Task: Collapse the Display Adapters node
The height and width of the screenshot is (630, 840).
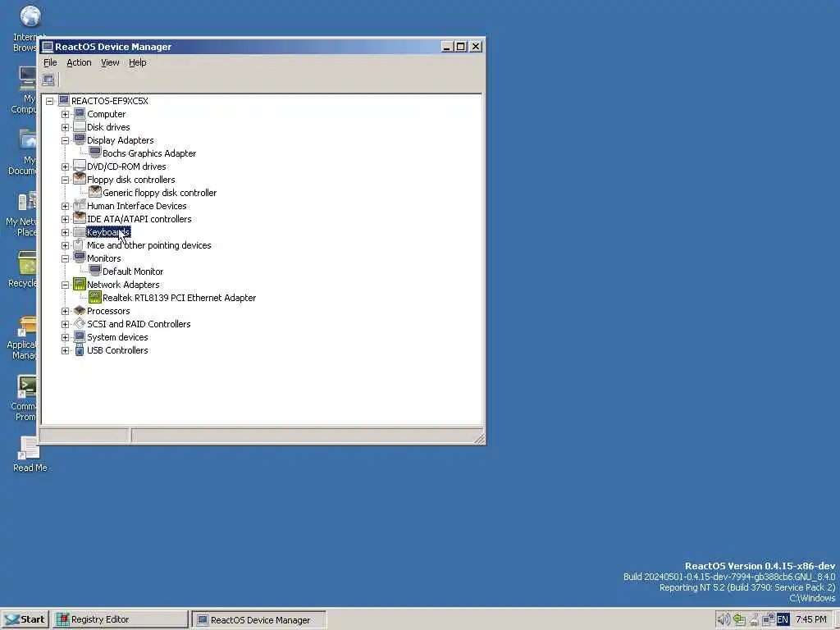Action: 66,140
